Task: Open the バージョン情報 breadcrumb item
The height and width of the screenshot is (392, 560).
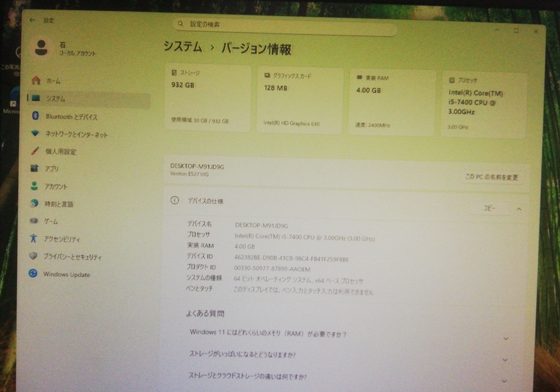Action: pos(256,49)
